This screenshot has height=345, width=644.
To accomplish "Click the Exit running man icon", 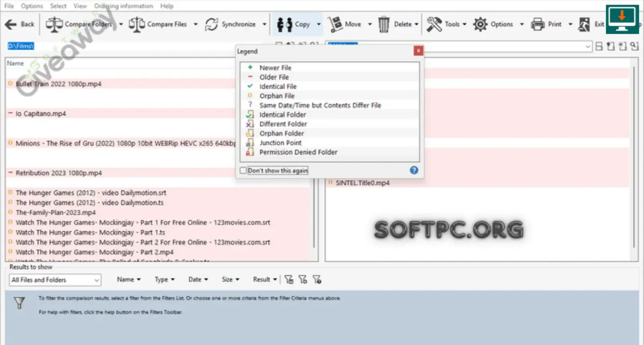I will pyautogui.click(x=584, y=24).
